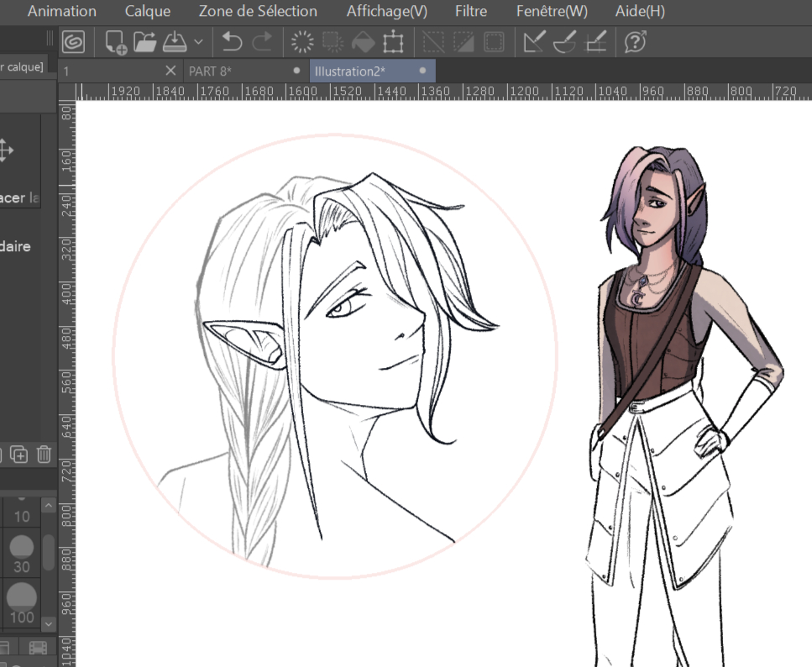
Task: Click the Open file folder icon
Action: [145, 41]
